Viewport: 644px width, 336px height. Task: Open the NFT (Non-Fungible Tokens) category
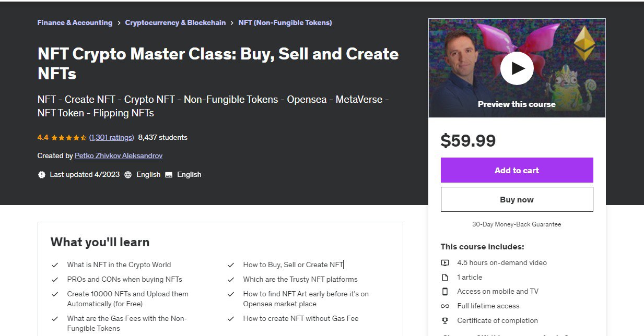285,22
